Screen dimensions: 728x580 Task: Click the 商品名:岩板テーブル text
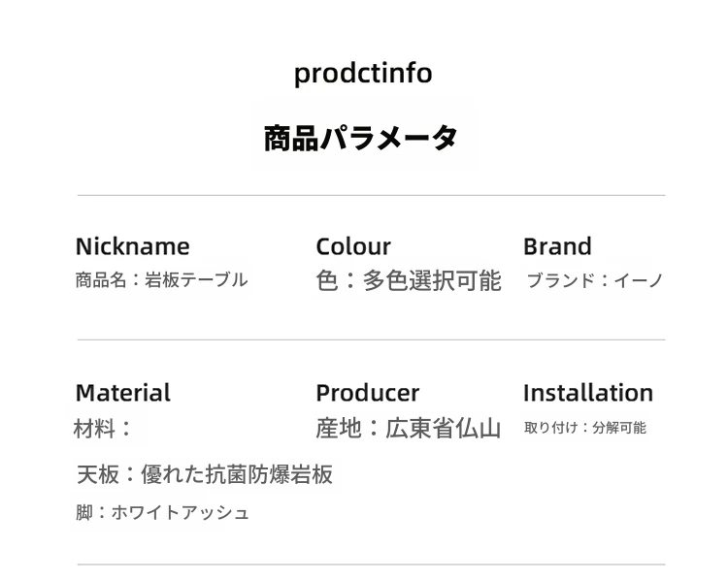161,280
